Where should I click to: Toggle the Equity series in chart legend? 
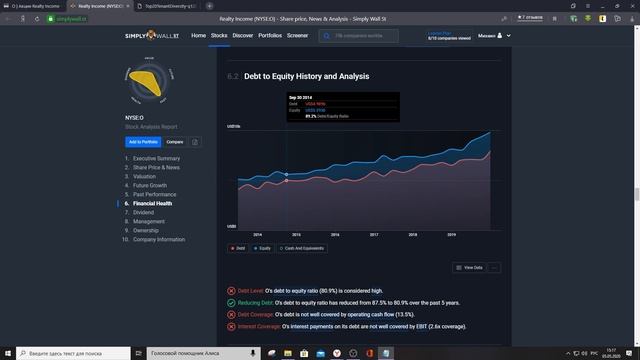click(x=262, y=248)
